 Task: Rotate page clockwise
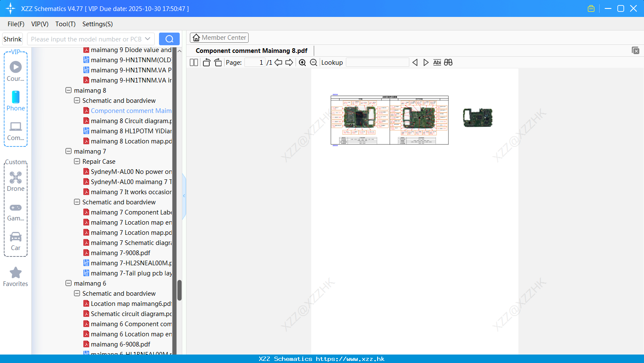[x=218, y=62]
